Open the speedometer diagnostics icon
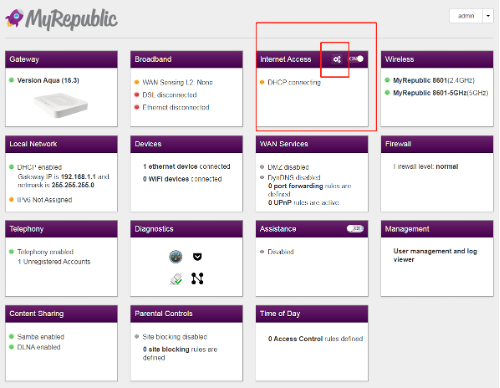The height and width of the screenshot is (388, 500). 176,257
